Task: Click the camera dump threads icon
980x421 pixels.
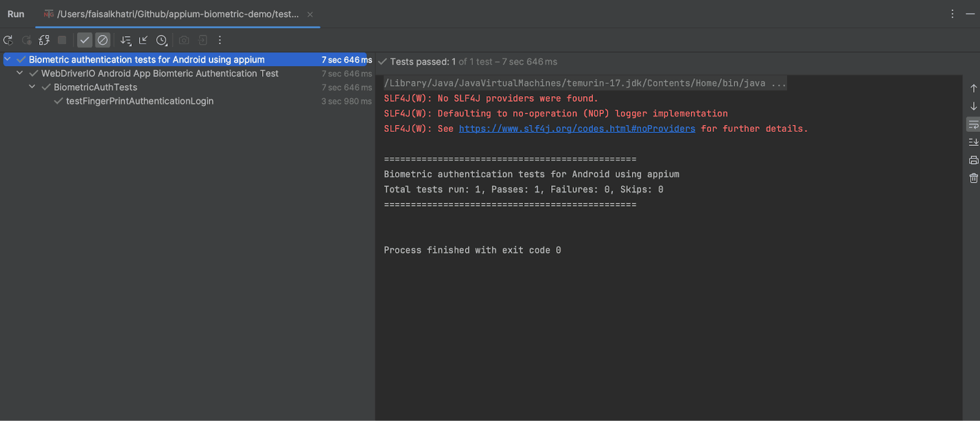Action: [x=184, y=40]
